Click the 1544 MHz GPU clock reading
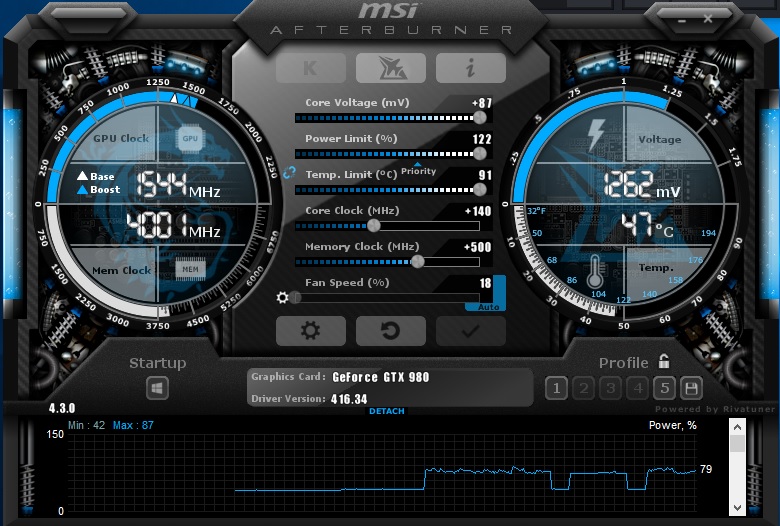Screen dimensions: 780x526 [178, 185]
